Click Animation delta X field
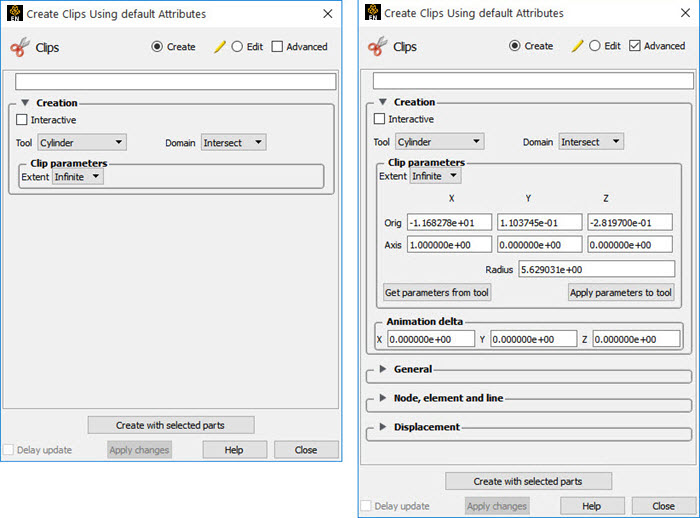This screenshot has height=518, width=700. pos(431,339)
